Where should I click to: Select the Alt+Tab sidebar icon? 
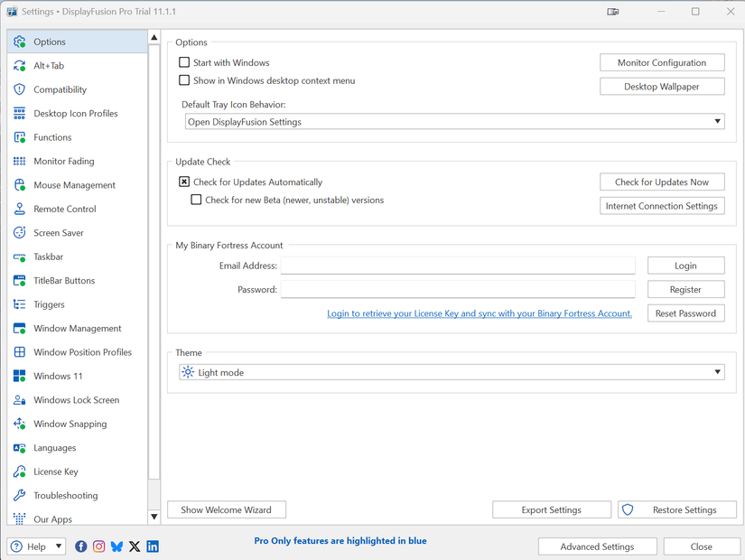[x=20, y=65]
